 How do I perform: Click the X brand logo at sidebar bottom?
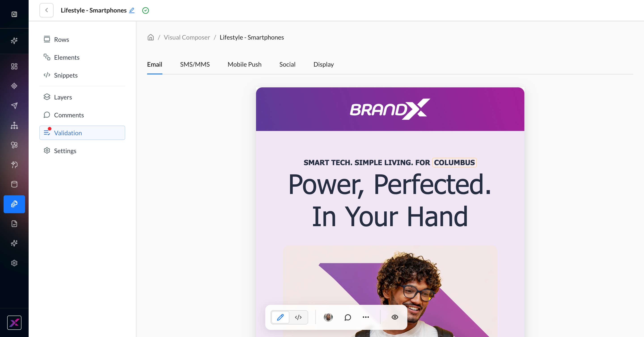(x=14, y=323)
